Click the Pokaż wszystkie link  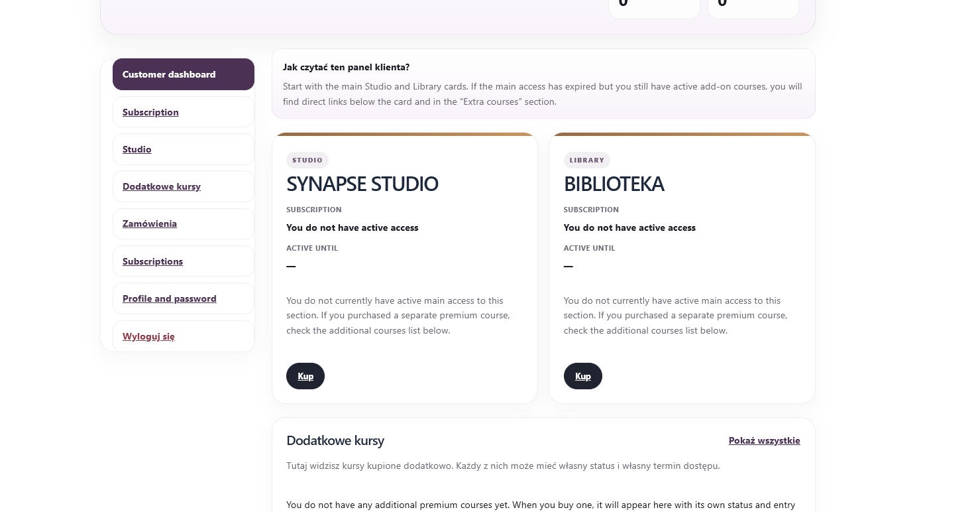pos(764,440)
